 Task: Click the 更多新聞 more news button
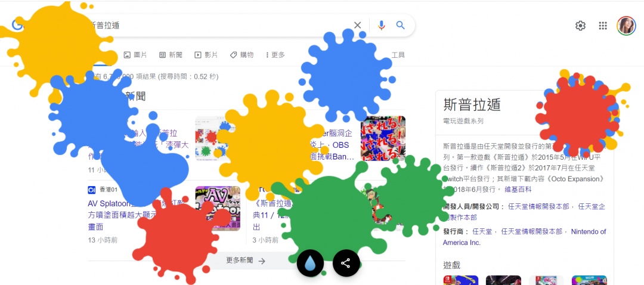(246, 261)
